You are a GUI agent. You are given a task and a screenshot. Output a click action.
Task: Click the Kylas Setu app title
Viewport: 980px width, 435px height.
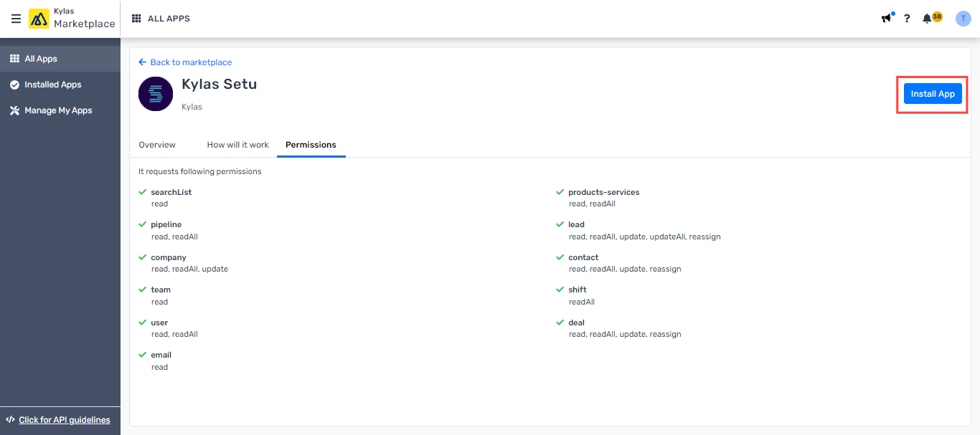219,84
